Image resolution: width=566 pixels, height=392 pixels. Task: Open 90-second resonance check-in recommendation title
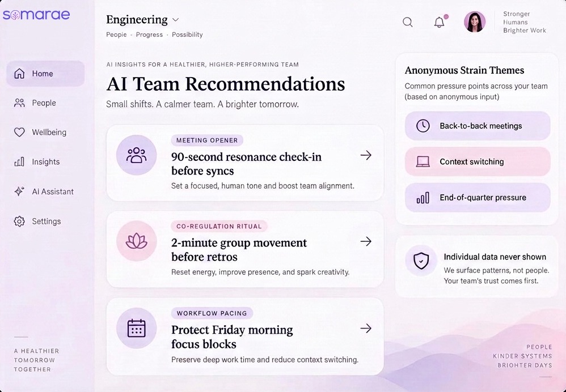tap(246, 164)
